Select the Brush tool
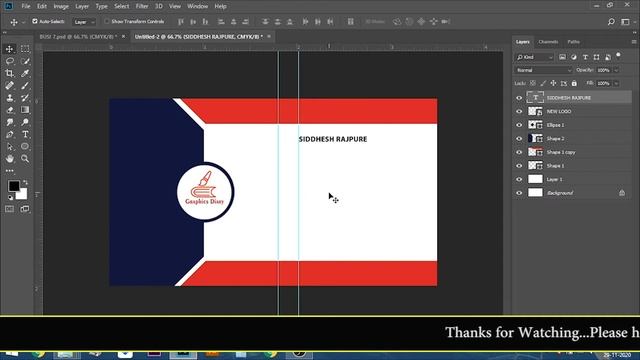Image resolution: width=640 pixels, height=360 pixels. [x=25, y=86]
